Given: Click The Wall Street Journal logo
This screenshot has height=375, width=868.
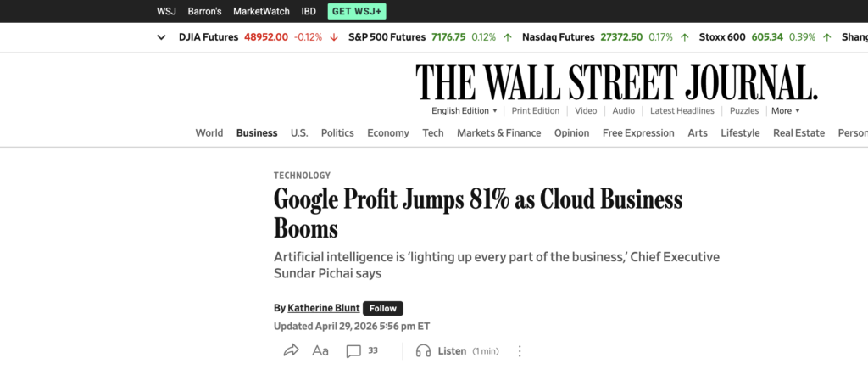Looking at the screenshot, I should [616, 82].
